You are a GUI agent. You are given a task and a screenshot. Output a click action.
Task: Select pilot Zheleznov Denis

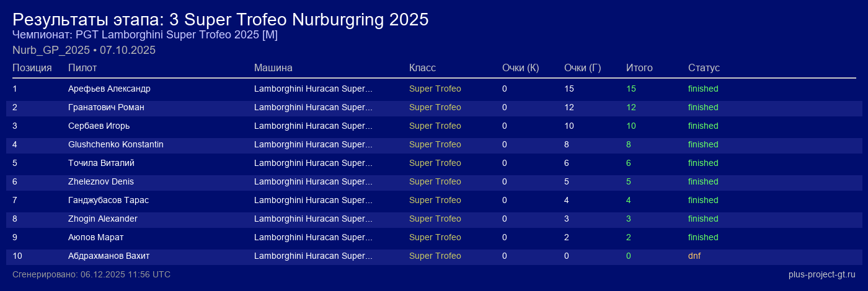tap(101, 181)
